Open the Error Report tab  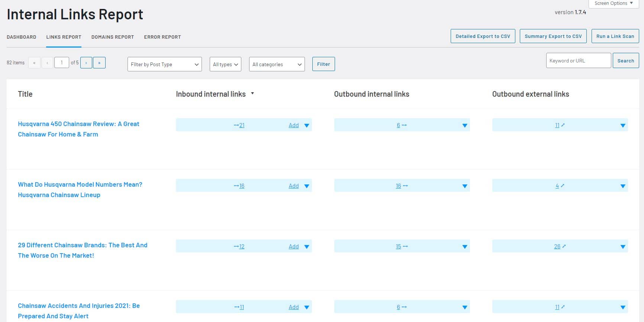pyautogui.click(x=162, y=37)
